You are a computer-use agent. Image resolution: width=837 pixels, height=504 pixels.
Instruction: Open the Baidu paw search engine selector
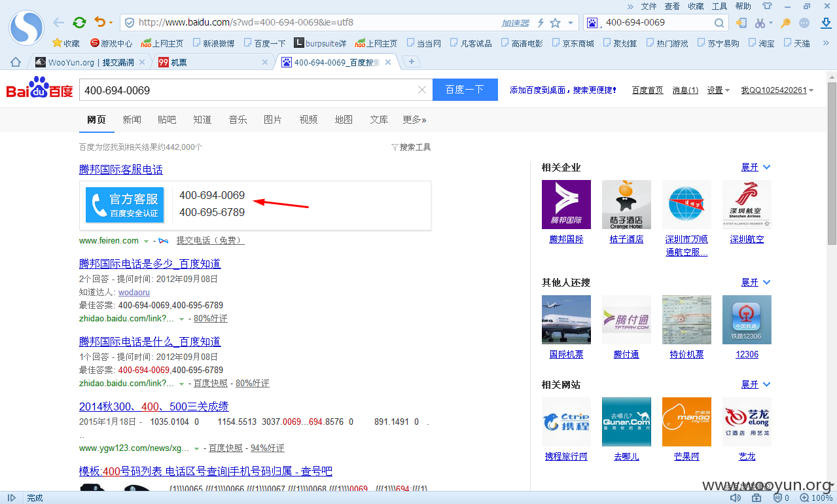click(x=593, y=23)
